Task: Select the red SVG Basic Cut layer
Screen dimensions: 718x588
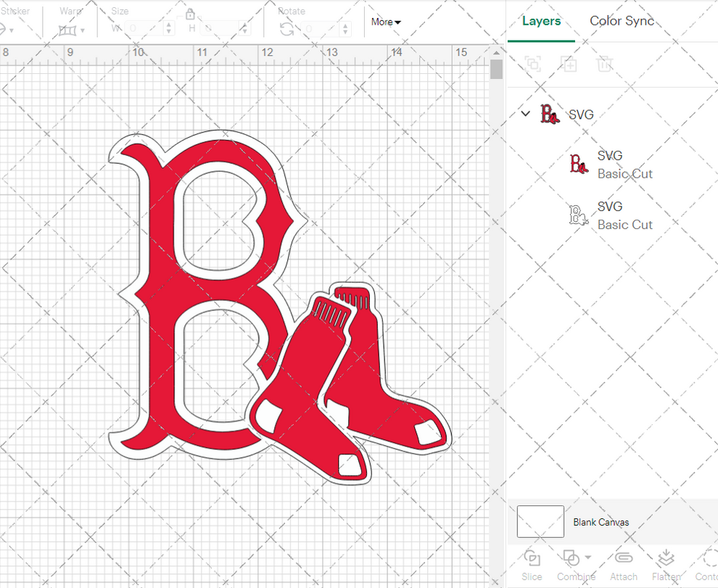Action: click(609, 163)
